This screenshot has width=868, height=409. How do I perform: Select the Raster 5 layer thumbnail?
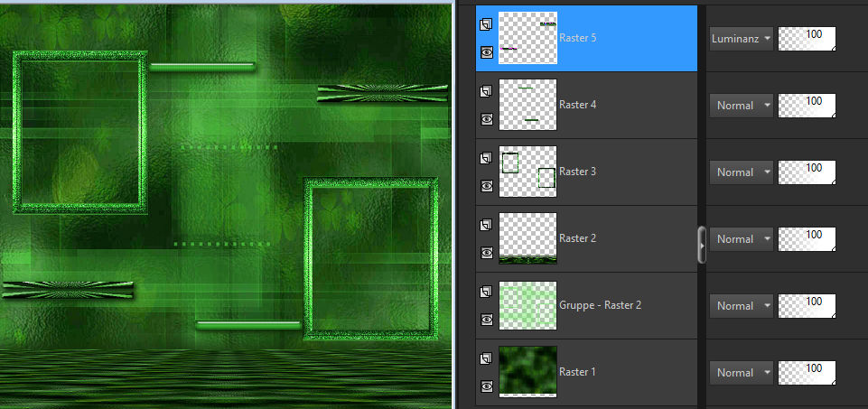point(527,38)
